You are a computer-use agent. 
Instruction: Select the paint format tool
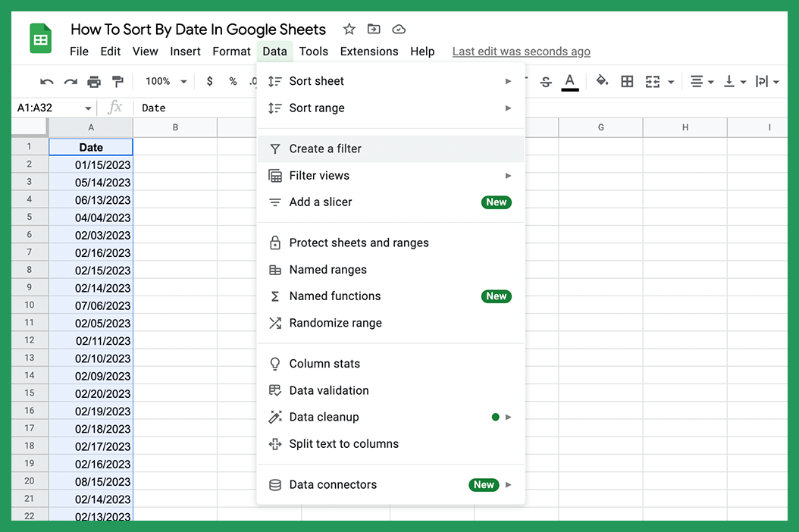pyautogui.click(x=117, y=82)
